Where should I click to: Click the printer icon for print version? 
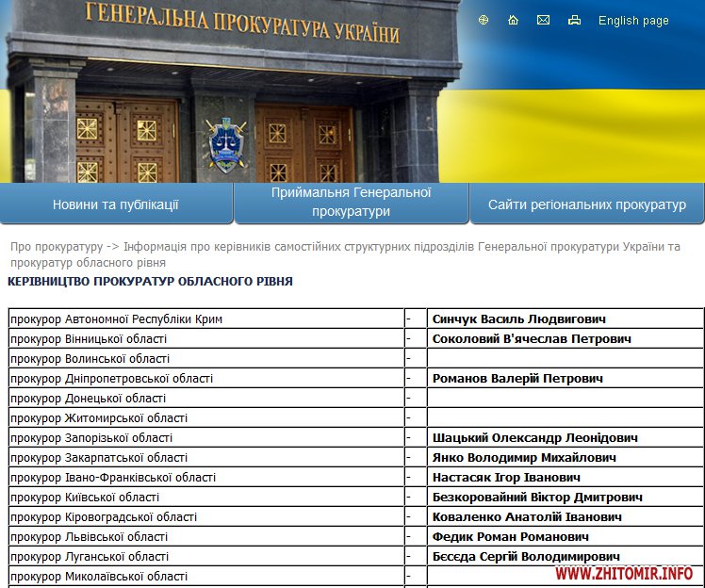tap(574, 20)
